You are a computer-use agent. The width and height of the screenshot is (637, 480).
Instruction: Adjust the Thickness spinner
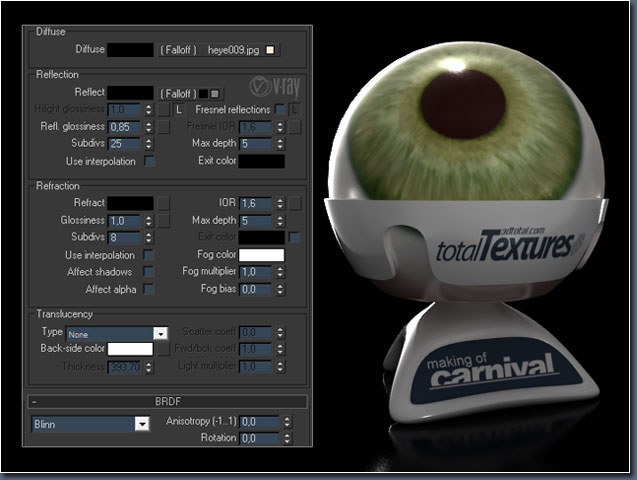pos(149,368)
